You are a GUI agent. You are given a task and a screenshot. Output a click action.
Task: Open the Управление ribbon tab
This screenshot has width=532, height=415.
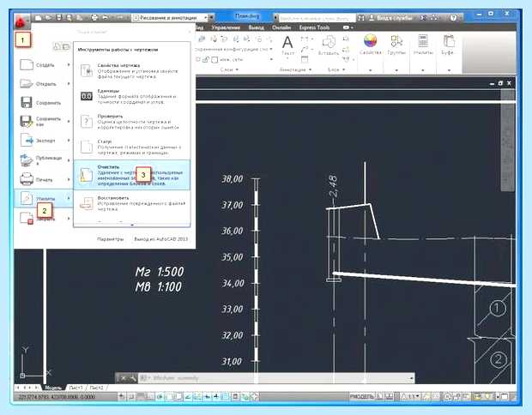226,27
